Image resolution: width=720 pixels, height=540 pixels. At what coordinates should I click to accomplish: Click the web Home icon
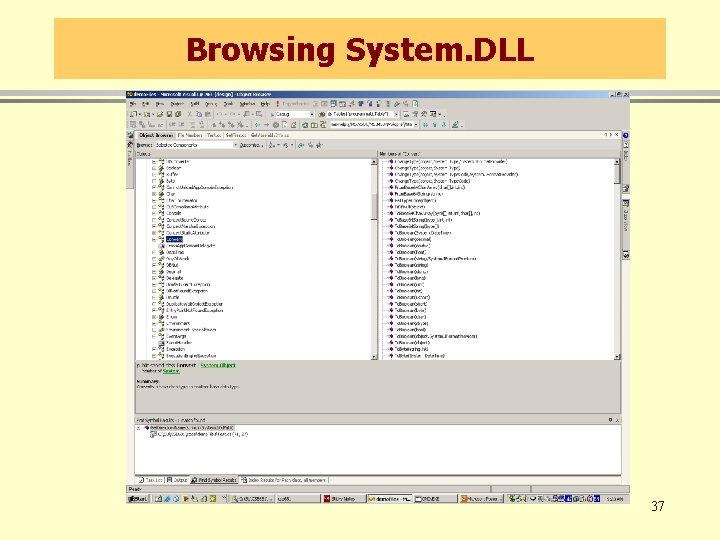pos(293,124)
